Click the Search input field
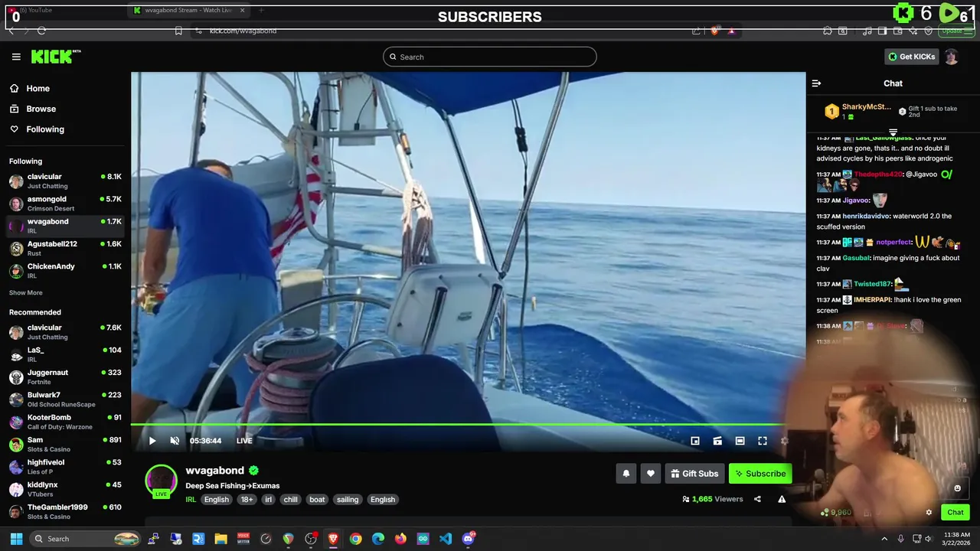The height and width of the screenshot is (551, 980). [x=490, y=57]
